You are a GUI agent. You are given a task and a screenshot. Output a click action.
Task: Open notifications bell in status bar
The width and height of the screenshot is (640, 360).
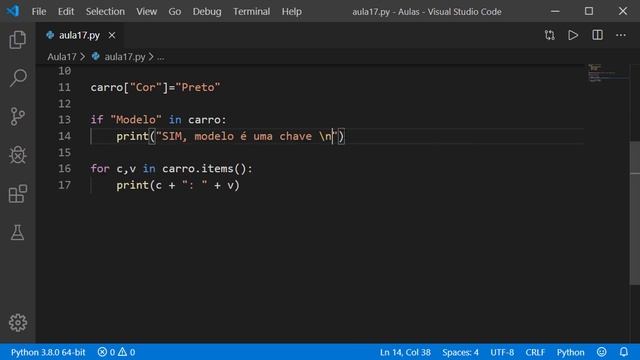point(624,352)
